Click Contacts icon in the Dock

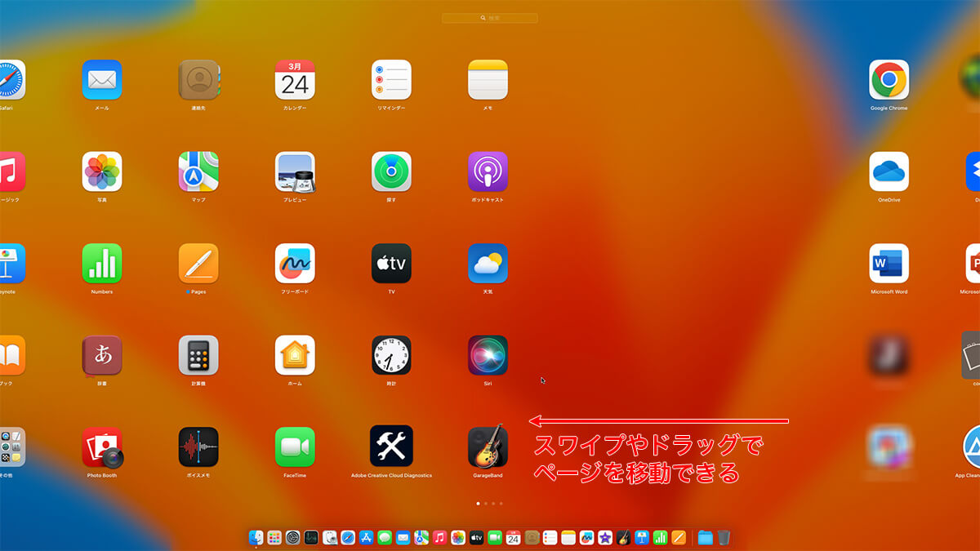[x=532, y=537]
